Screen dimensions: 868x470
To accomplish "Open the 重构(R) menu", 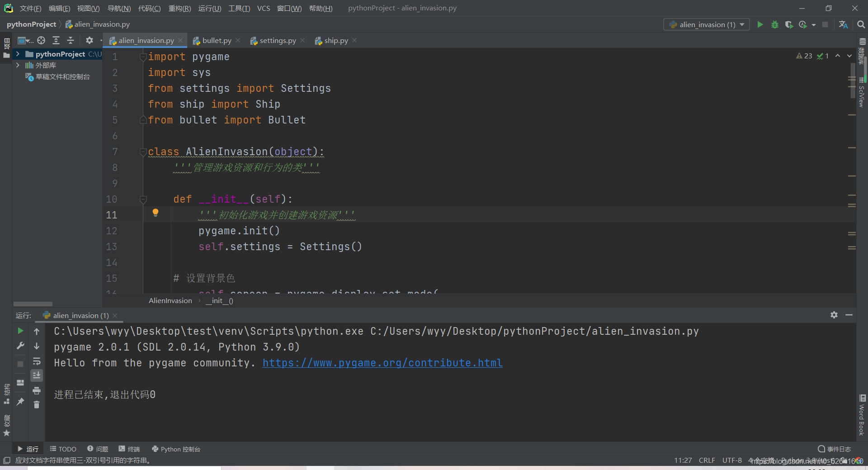I will tap(179, 8).
